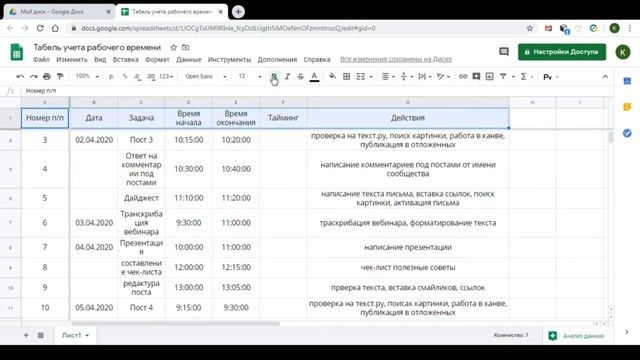Open number format 123 dropdown
Viewport: 640px width, 360px height.
pos(166,76)
